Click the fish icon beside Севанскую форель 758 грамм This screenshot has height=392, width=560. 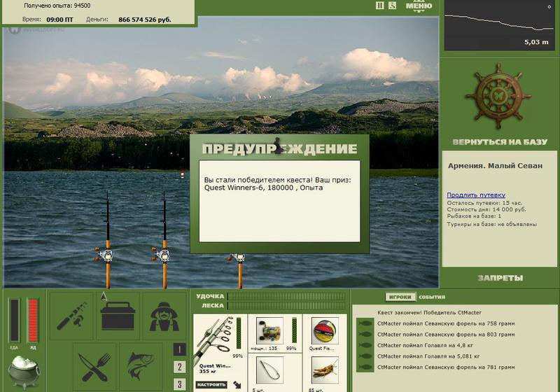(365, 323)
